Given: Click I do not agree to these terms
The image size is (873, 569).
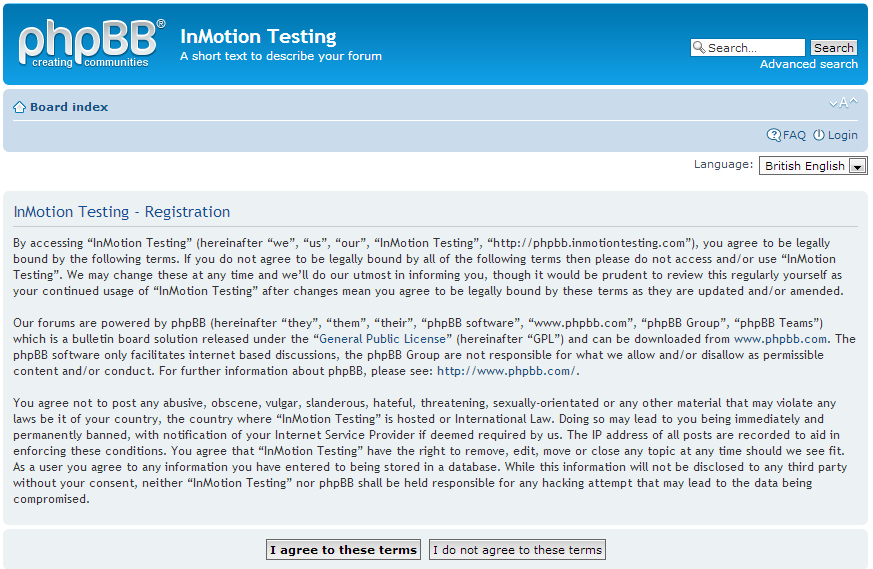Looking at the screenshot, I should (x=517, y=550).
